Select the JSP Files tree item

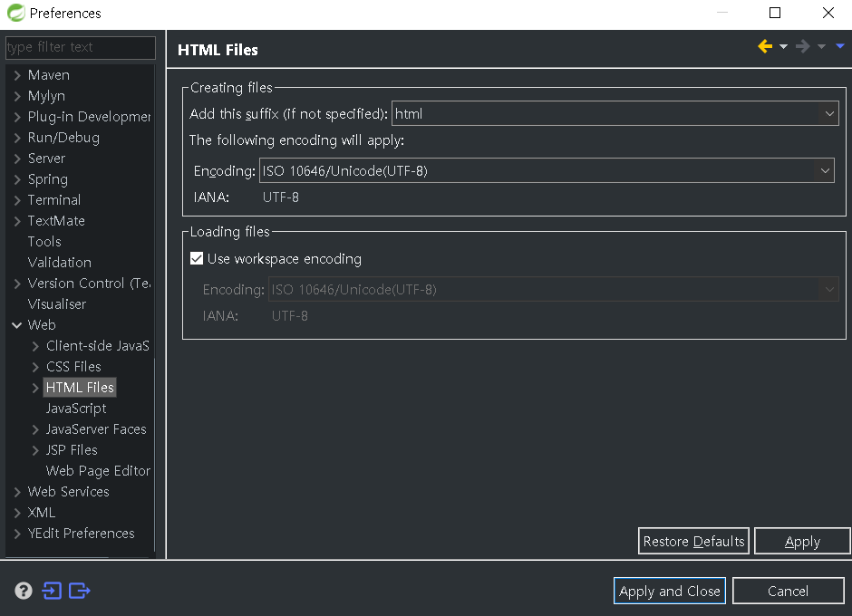pyautogui.click(x=72, y=450)
